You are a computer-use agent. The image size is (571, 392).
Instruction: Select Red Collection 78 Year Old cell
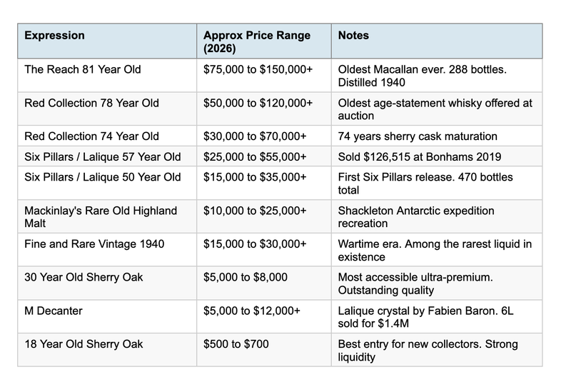click(x=92, y=103)
